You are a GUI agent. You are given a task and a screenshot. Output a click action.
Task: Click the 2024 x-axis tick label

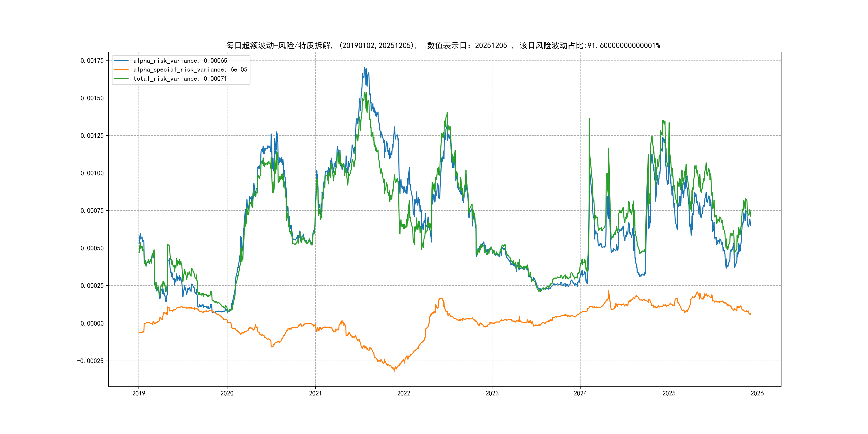pos(580,393)
